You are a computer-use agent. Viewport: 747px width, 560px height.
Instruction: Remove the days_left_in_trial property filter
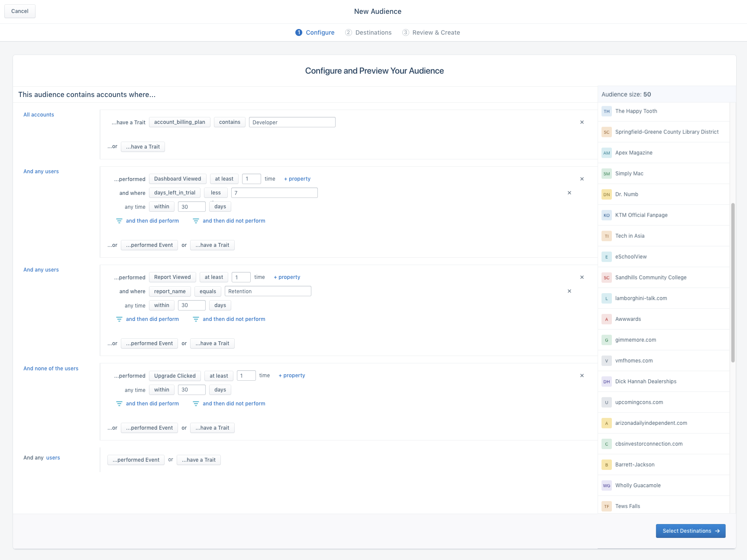[x=569, y=193]
